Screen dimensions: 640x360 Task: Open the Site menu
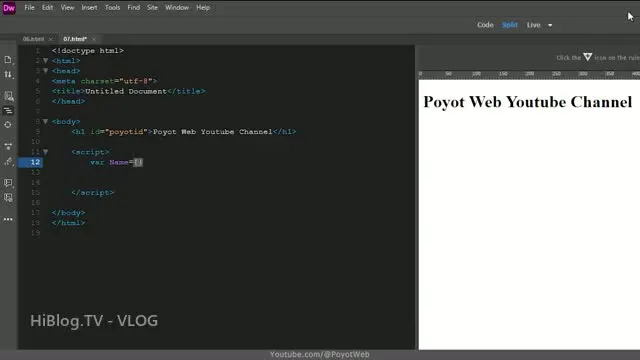coord(152,8)
